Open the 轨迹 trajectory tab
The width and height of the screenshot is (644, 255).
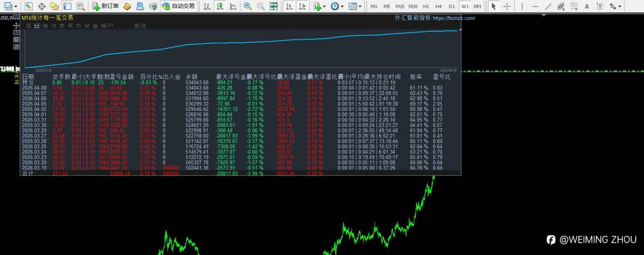tap(140, 26)
